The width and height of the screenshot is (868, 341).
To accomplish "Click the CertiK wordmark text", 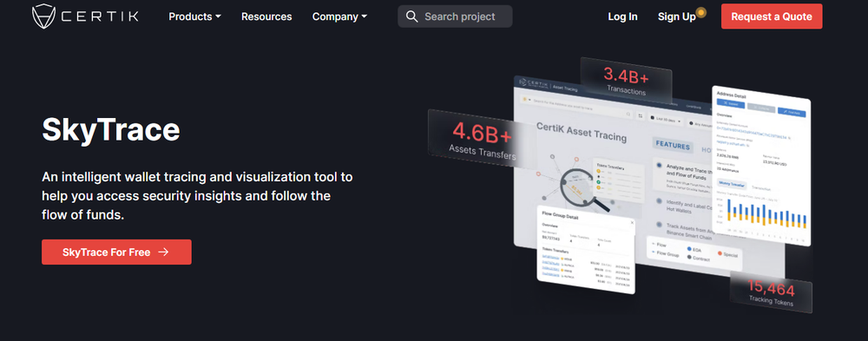I will (x=100, y=16).
